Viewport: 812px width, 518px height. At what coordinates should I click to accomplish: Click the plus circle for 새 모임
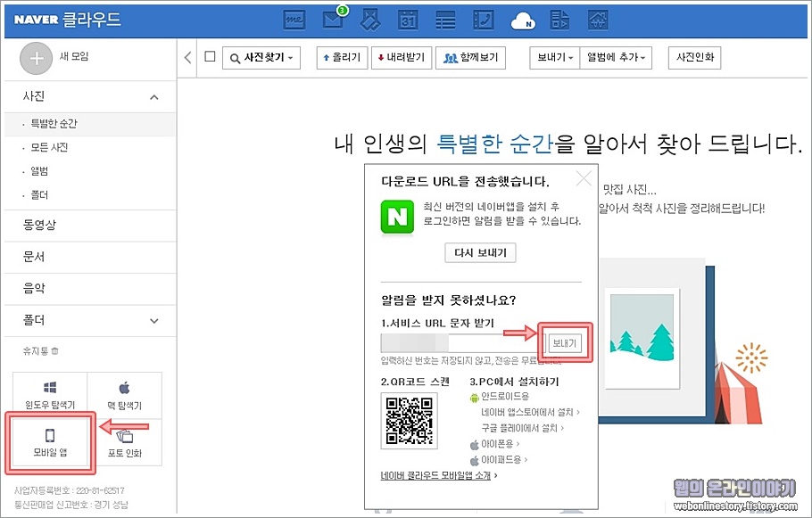point(36,59)
